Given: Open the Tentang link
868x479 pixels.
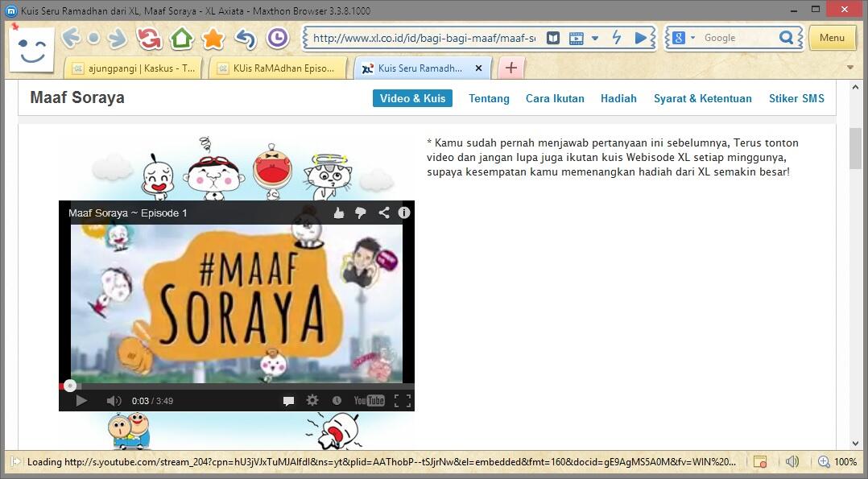Looking at the screenshot, I should coord(489,98).
